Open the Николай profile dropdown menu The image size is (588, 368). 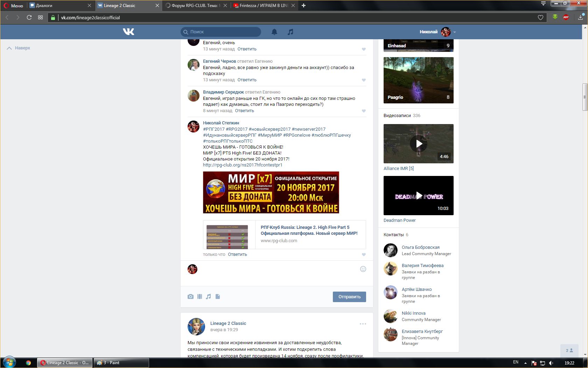pyautogui.click(x=437, y=32)
